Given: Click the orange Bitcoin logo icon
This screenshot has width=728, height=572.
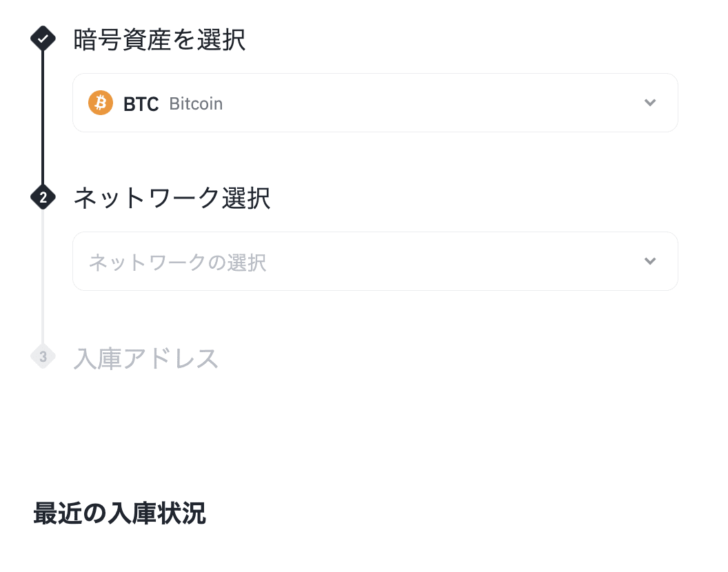Looking at the screenshot, I should 101,103.
